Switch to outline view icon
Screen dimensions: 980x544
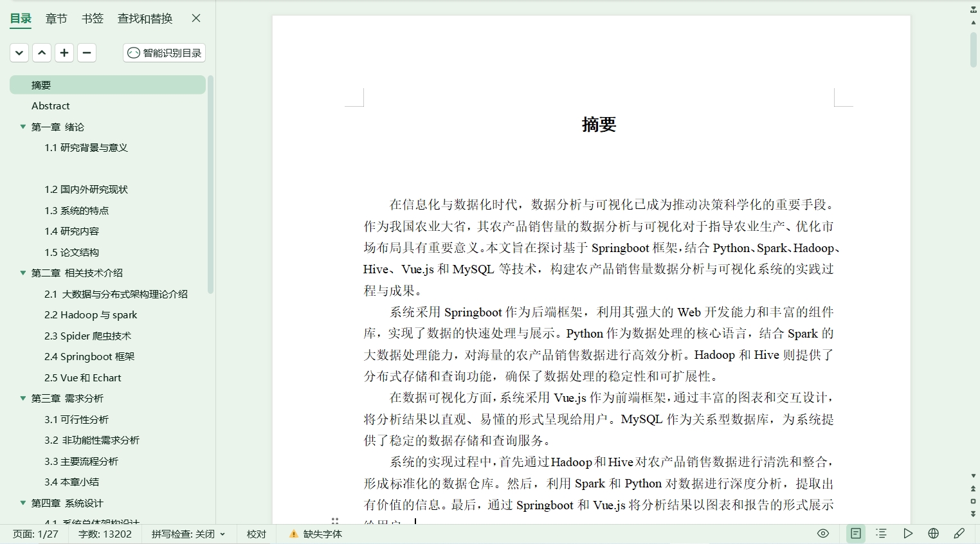(x=882, y=534)
